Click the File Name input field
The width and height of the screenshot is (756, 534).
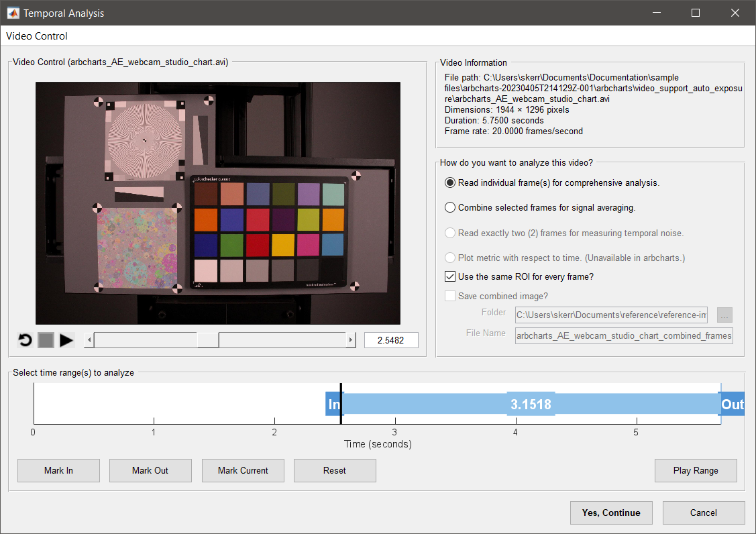coord(624,335)
